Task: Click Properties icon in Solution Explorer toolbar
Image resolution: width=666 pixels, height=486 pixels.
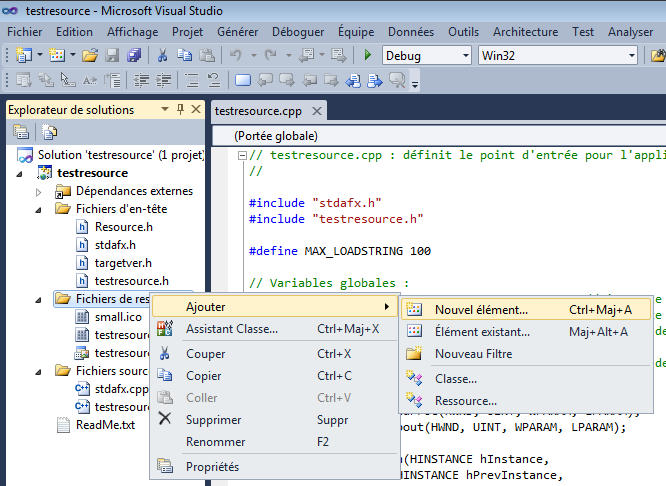Action: click(x=21, y=132)
